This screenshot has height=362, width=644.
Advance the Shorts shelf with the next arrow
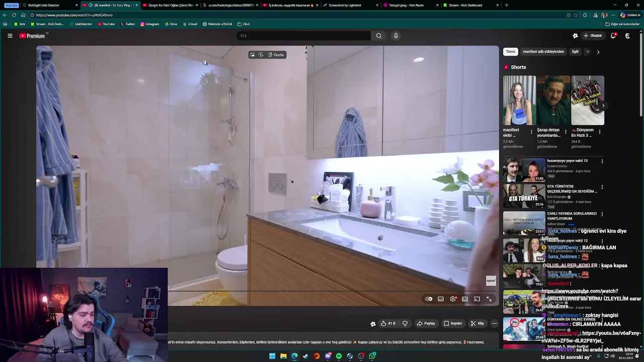pyautogui.click(x=603, y=106)
